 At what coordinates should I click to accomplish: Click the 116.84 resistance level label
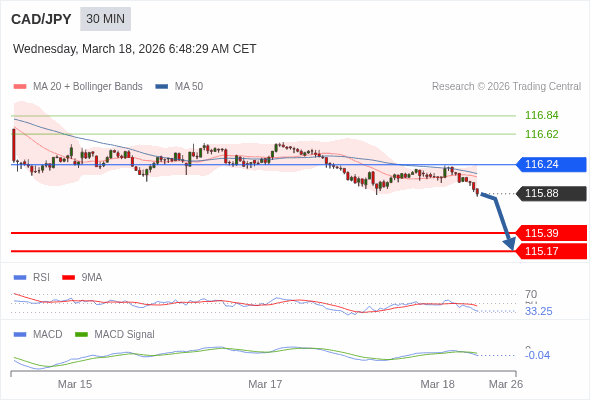pos(541,115)
